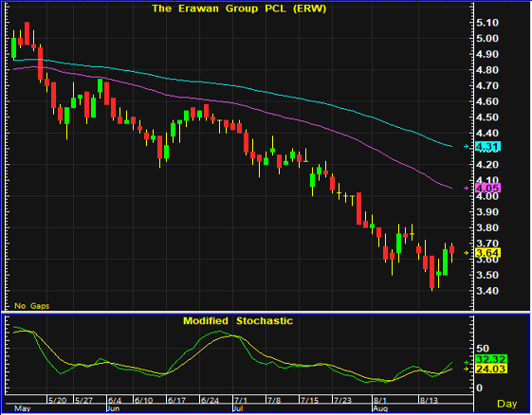The height and width of the screenshot is (415, 532).
Task: Click the yellow 3.64 last price label
Action: [x=487, y=253]
